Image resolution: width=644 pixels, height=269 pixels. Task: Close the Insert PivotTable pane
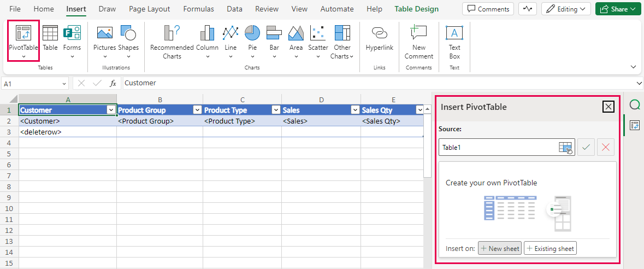point(608,107)
